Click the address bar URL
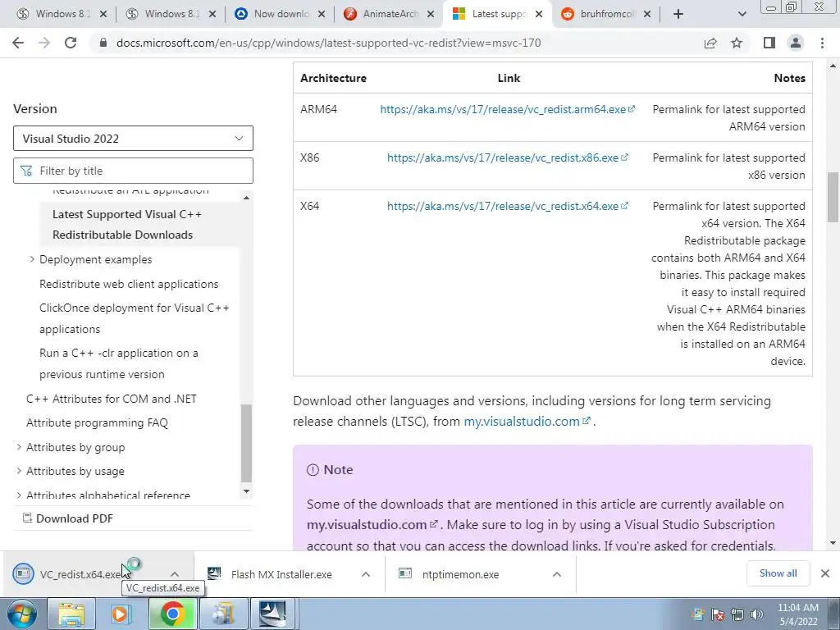 [x=328, y=43]
